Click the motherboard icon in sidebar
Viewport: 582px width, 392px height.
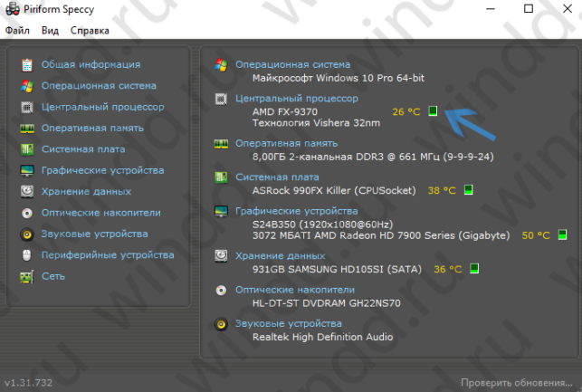click(27, 149)
